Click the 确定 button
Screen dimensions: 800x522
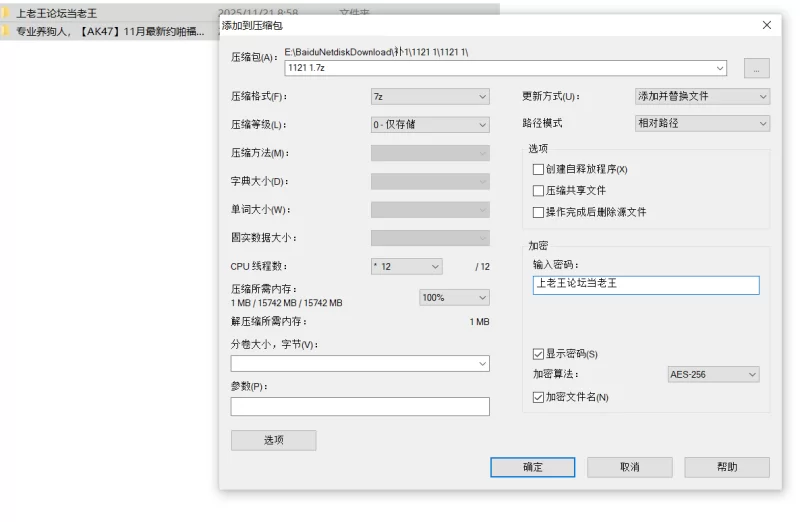(x=533, y=467)
